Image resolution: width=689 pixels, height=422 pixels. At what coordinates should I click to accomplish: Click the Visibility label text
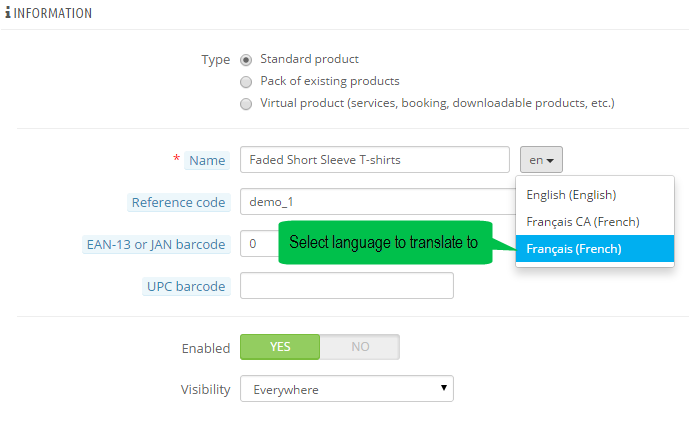pos(205,389)
